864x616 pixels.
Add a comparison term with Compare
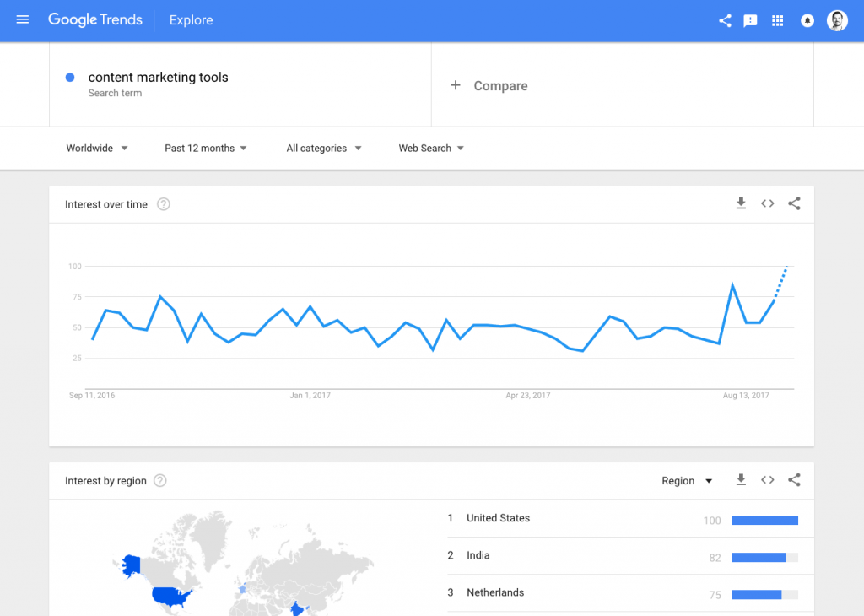point(489,85)
